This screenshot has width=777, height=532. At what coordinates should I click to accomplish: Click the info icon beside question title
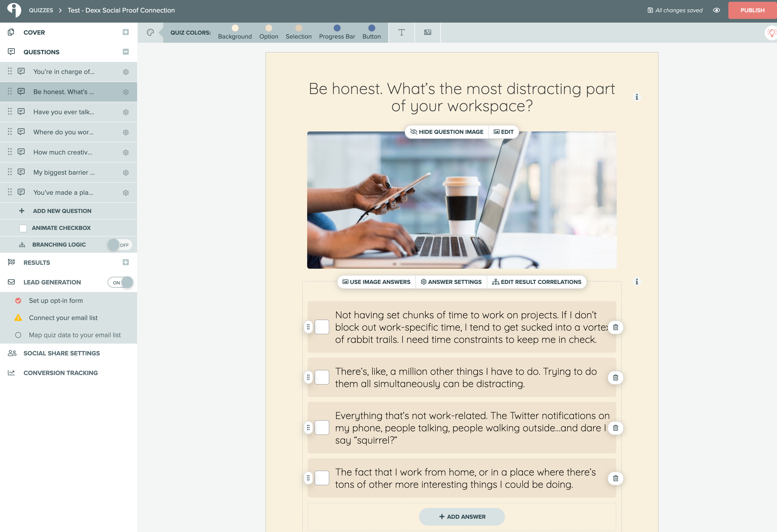coord(637,97)
